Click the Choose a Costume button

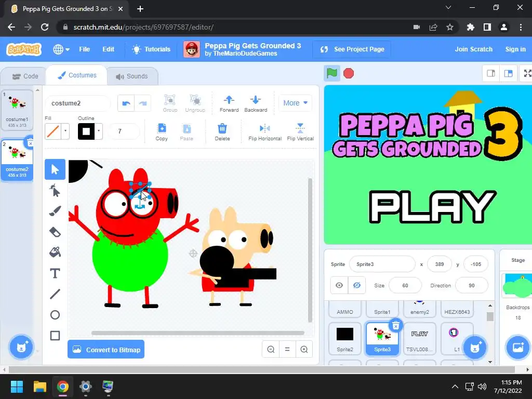21,347
